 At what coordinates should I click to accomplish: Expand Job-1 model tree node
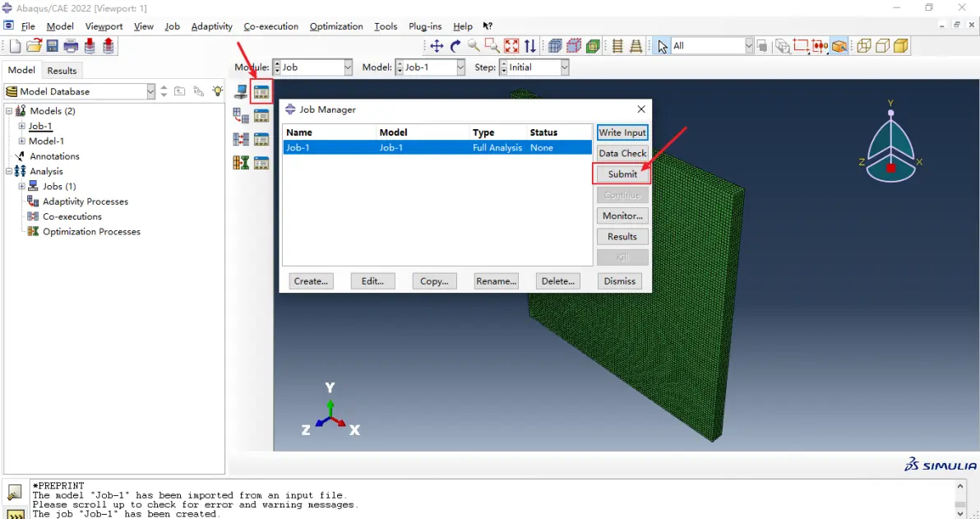coord(22,127)
